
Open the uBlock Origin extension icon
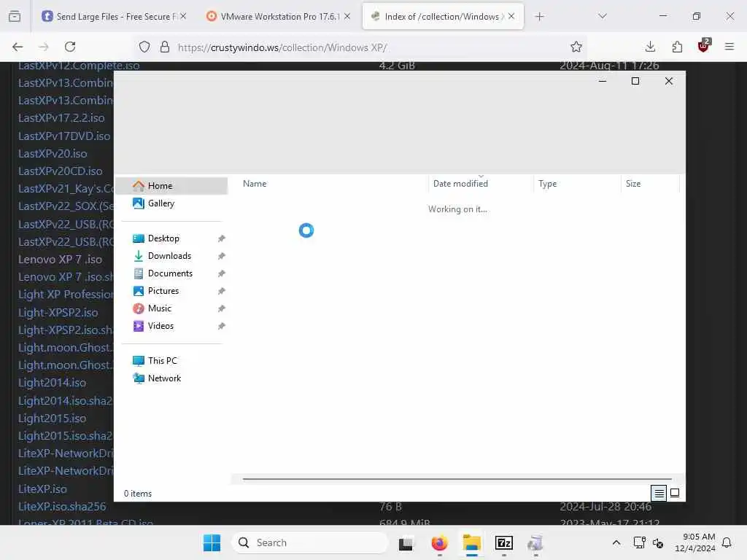704,46
